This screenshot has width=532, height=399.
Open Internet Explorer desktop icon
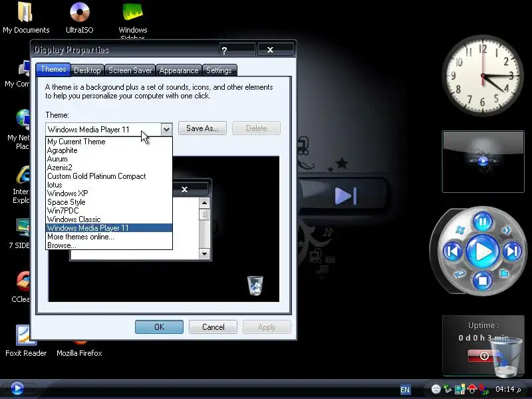(x=23, y=176)
